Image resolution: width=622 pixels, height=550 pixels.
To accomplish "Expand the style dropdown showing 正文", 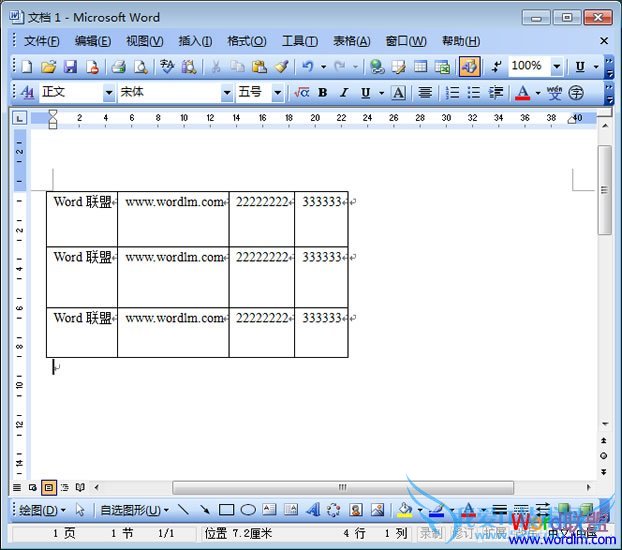I will click(x=109, y=93).
